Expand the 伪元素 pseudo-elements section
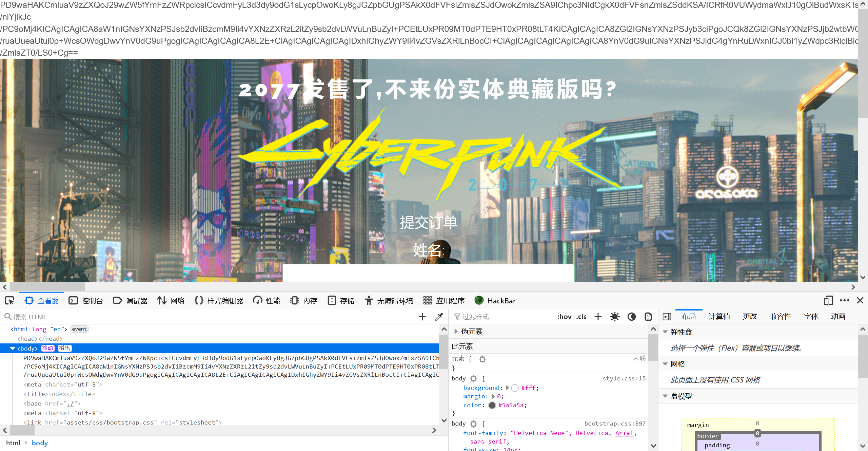The width and height of the screenshot is (868, 451). [x=456, y=332]
